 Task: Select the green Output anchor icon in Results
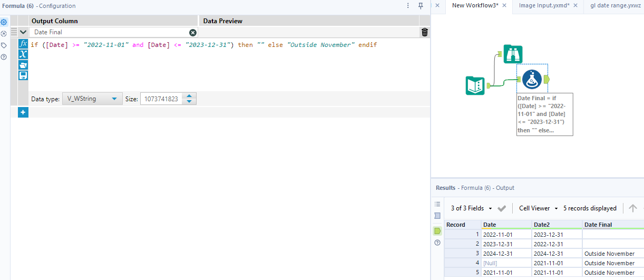437,231
